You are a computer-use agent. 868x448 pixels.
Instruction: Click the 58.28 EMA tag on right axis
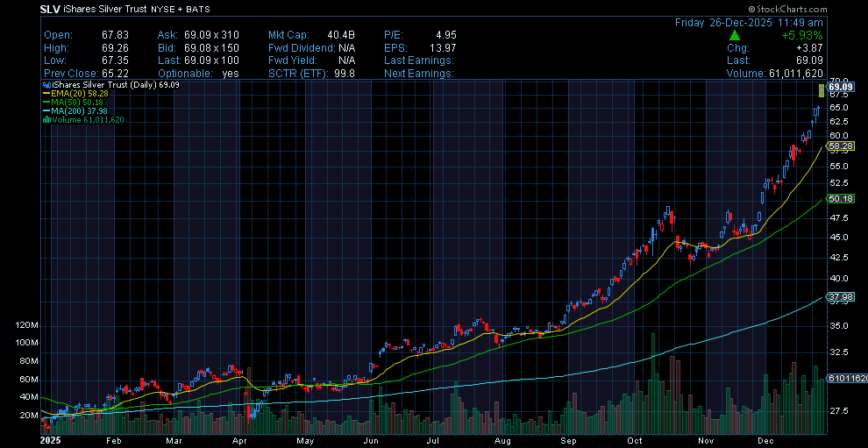coord(840,146)
